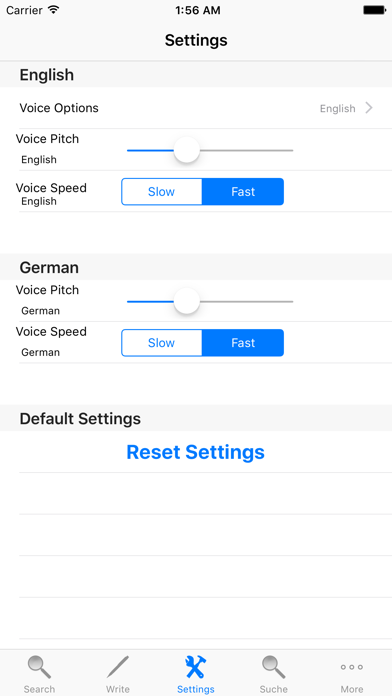Switch to the Write tab label
The height and width of the screenshot is (696, 392).
pos(118,689)
